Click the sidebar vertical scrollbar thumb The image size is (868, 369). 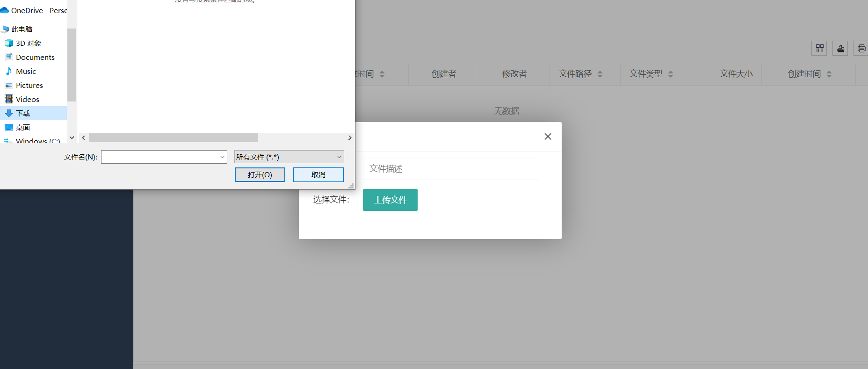coord(72,65)
